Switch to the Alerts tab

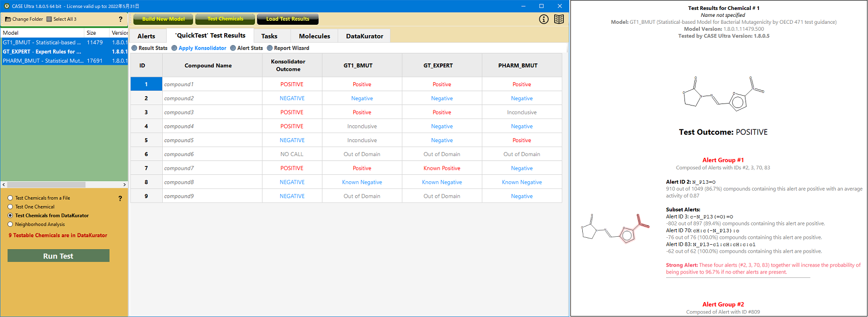click(146, 36)
